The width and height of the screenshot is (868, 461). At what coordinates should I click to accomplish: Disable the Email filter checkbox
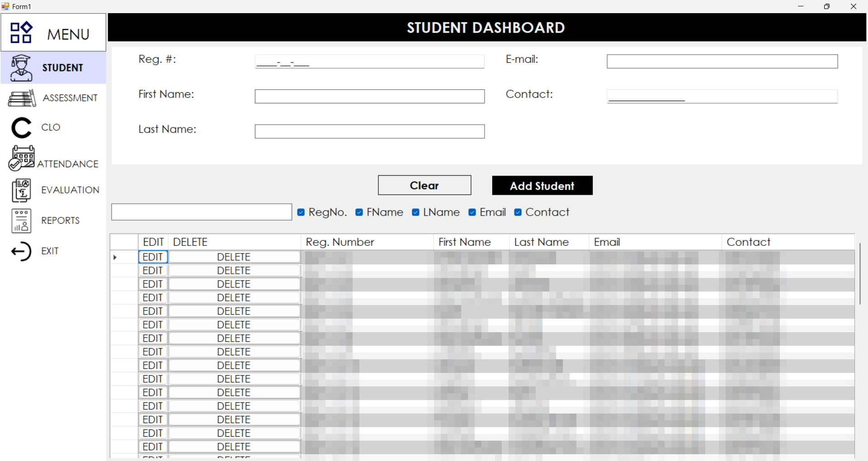[x=472, y=212]
